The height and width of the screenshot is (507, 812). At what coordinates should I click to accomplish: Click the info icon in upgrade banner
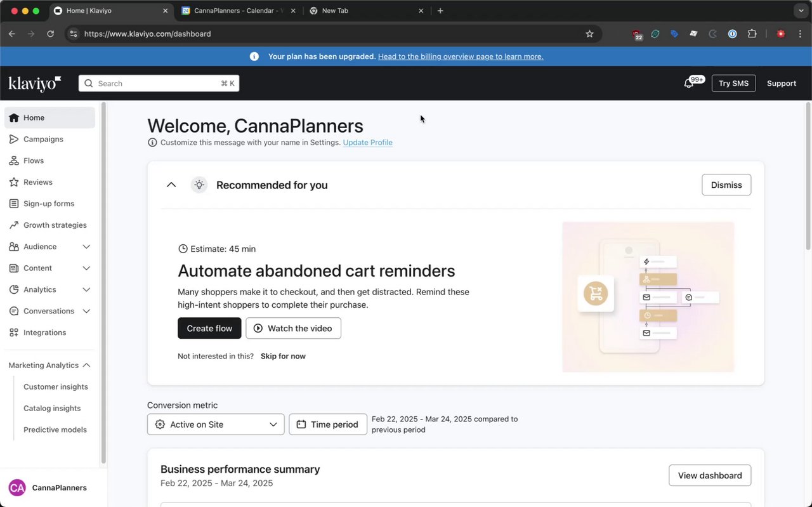click(x=254, y=56)
